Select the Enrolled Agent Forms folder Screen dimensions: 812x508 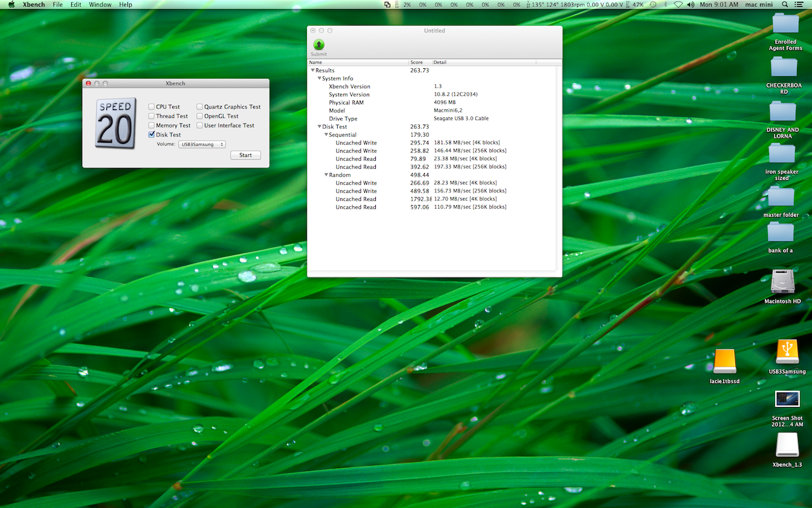[x=785, y=24]
